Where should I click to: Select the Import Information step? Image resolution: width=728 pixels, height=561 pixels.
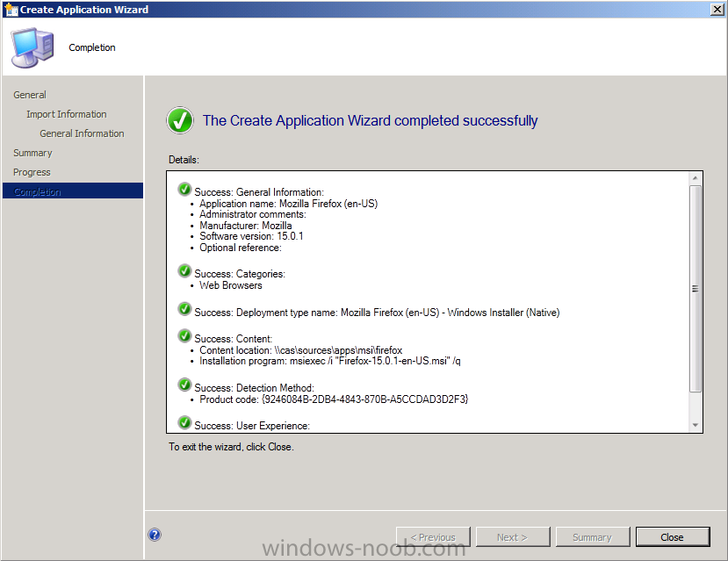[x=67, y=114]
